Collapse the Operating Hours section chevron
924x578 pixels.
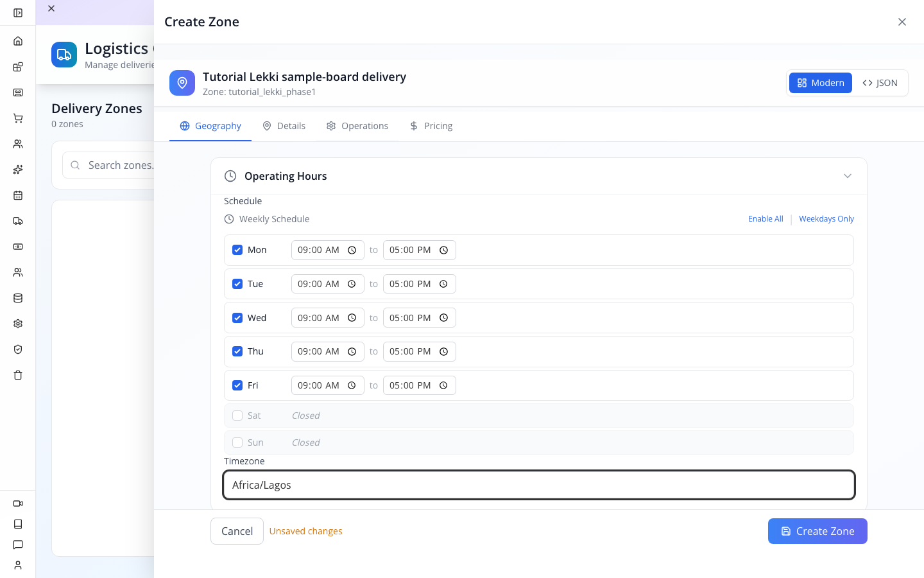point(848,176)
